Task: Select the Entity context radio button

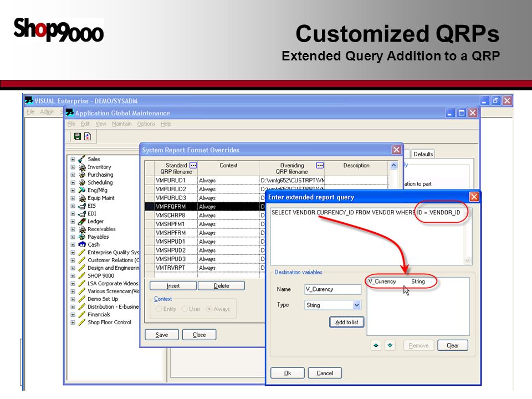Action: [158, 309]
